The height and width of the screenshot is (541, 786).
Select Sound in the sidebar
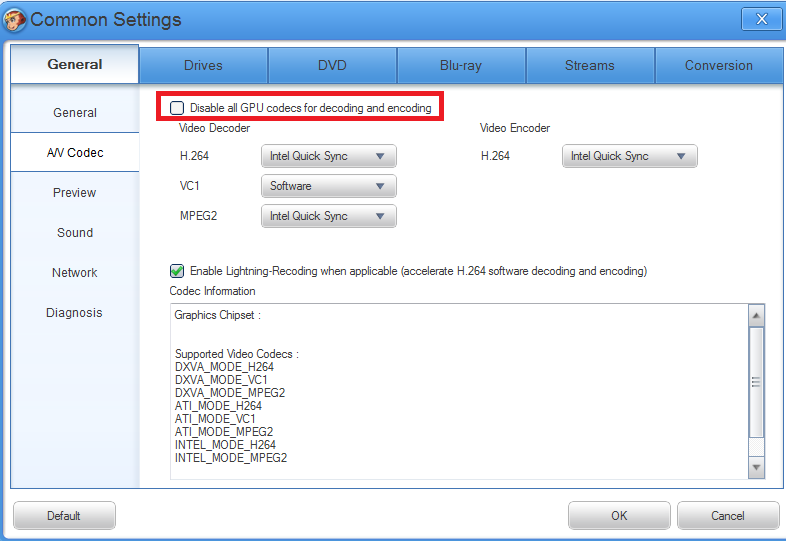point(75,233)
